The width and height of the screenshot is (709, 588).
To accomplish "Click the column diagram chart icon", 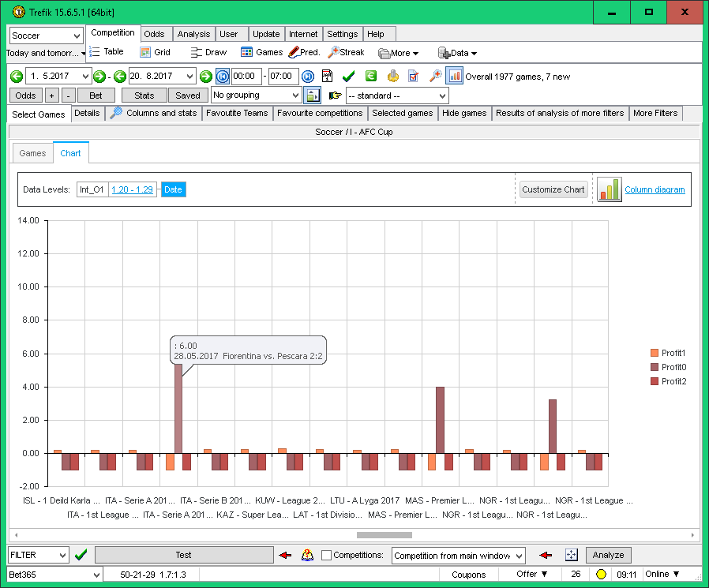I will click(609, 189).
